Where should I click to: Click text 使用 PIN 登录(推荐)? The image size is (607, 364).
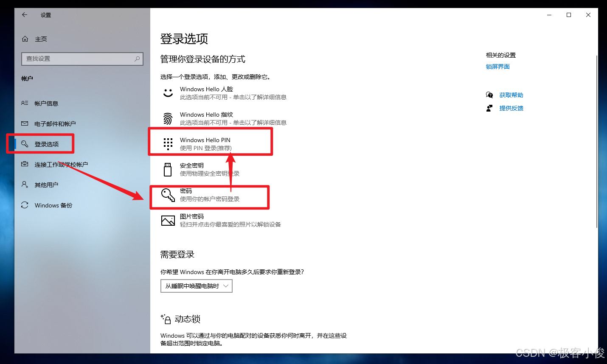coord(206,148)
